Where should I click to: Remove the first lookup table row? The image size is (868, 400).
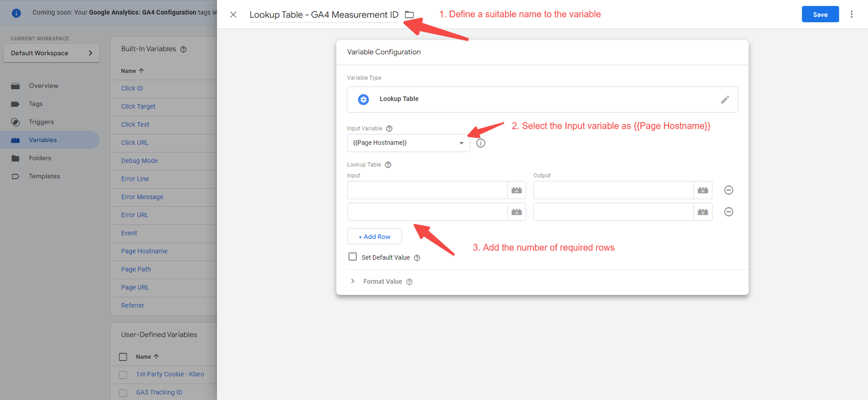[x=729, y=190]
